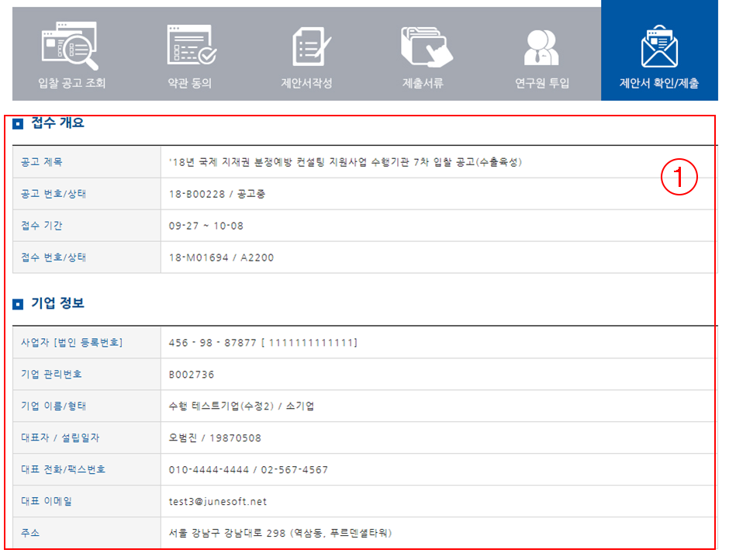729x560 pixels.
Task: Select the 제안서 확인/제출 step label
Action: (658, 83)
